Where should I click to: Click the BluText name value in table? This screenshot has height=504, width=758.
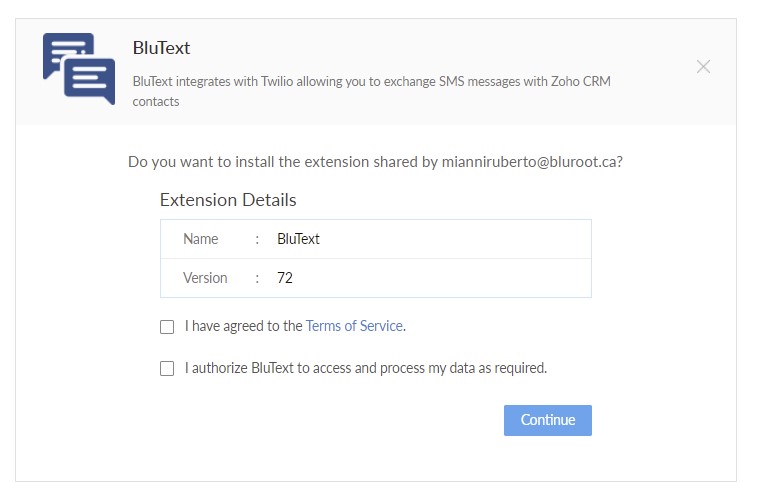[298, 239]
